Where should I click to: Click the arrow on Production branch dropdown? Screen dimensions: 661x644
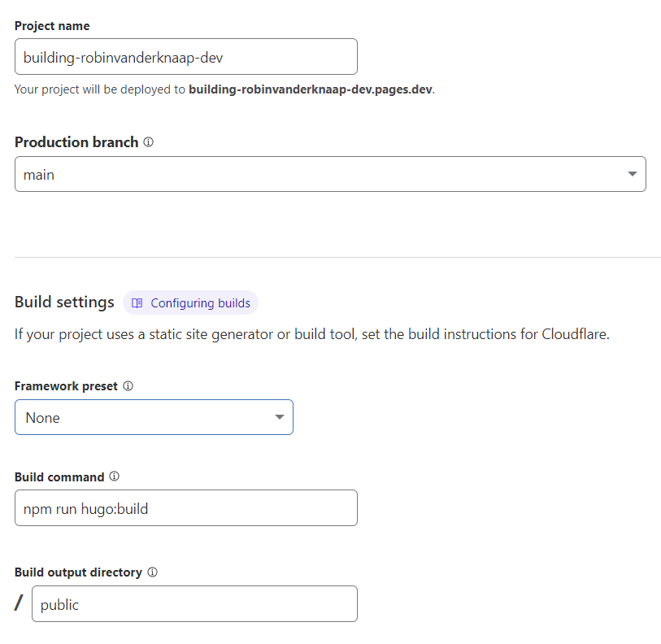[x=633, y=174]
